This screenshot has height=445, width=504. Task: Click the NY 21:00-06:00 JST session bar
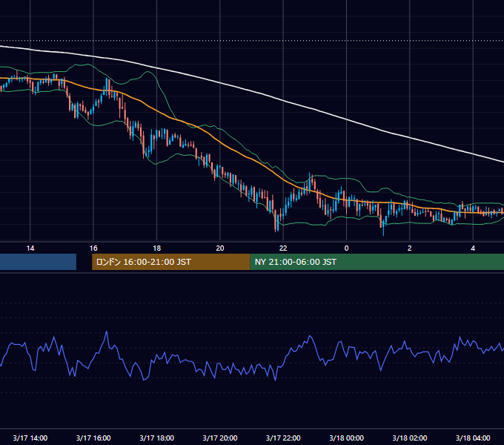(x=377, y=262)
